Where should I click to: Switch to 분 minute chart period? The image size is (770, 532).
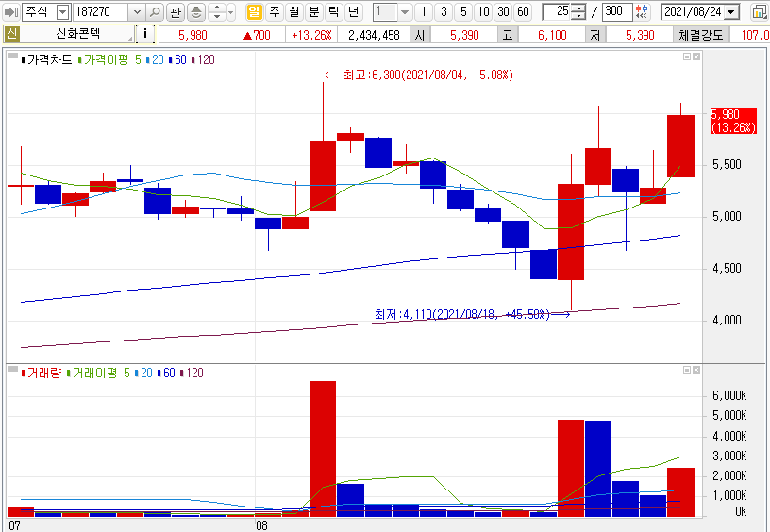point(314,11)
